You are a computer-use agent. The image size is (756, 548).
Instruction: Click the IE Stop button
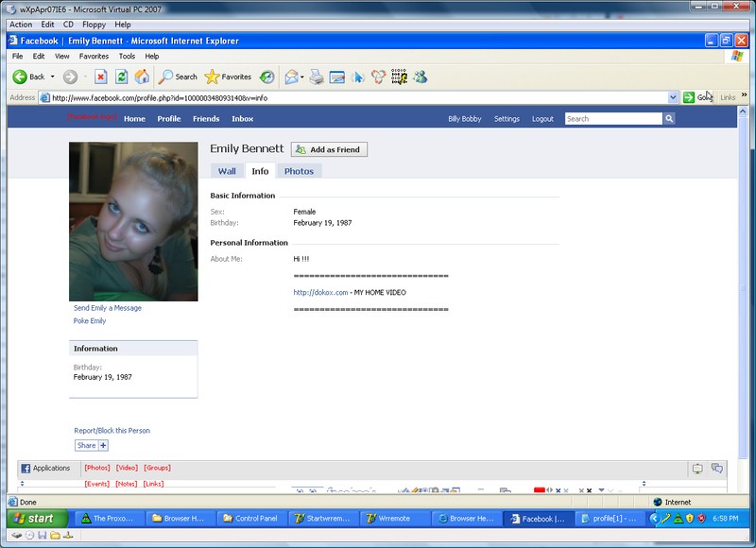100,77
